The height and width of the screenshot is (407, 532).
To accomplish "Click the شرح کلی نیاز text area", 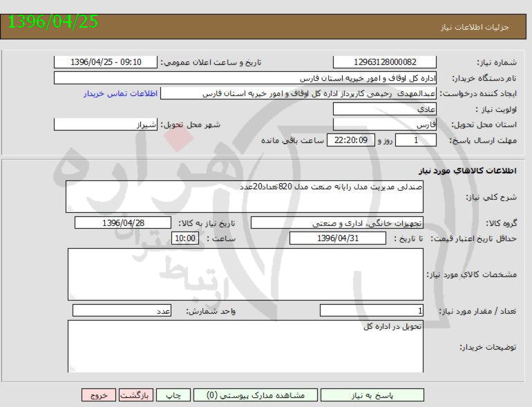I will click(x=245, y=196).
